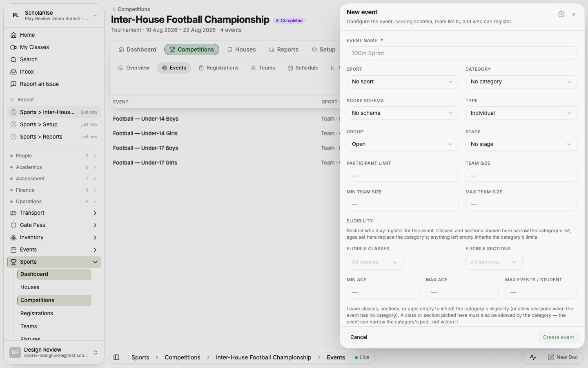The image size is (588, 368).
Task: Open Inbox from sidebar icon
Action: [13, 72]
